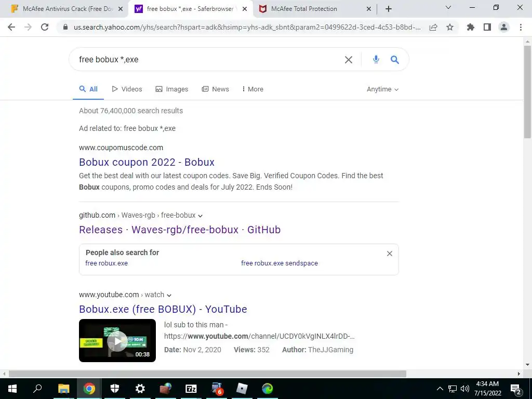Expand github.com result options arrow
This screenshot has width=532, height=399.
[x=200, y=216]
